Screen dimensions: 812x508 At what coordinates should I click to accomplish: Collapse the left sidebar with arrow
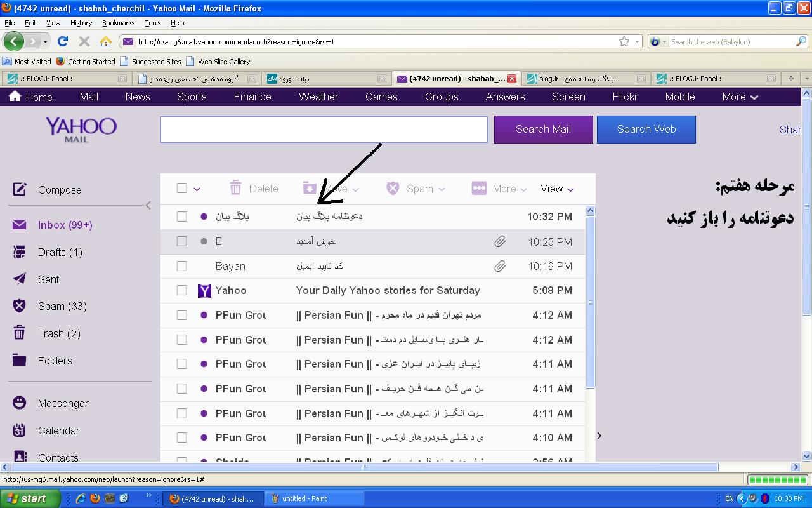148,205
